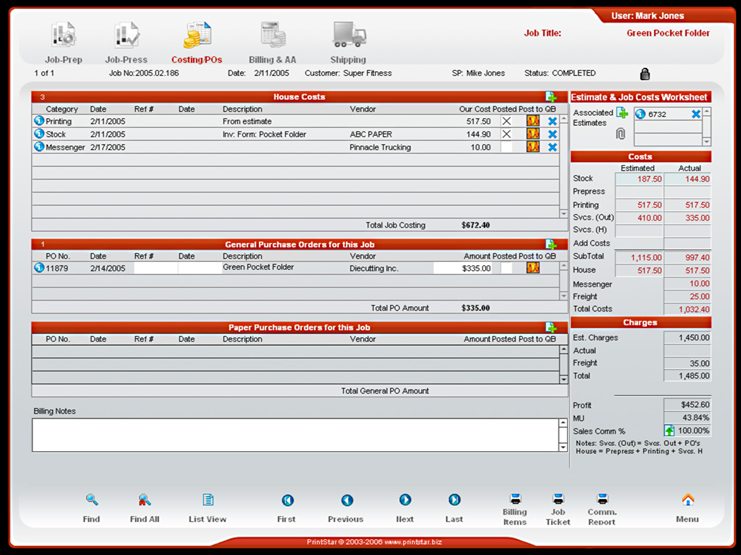This screenshot has height=555, width=741.
Task: Print the Billing Items report
Action: point(515,510)
